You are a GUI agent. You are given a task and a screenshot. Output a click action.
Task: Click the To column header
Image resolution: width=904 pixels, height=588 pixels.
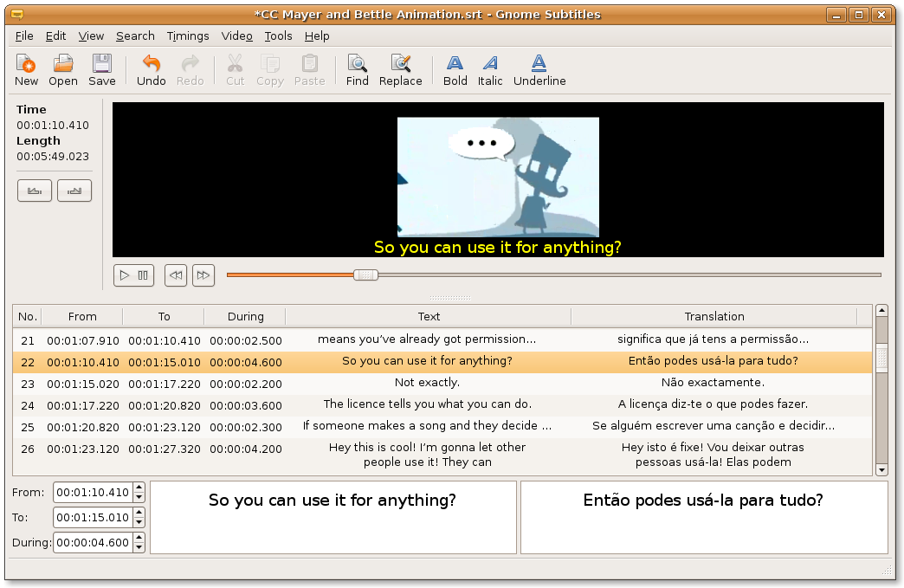coord(164,316)
